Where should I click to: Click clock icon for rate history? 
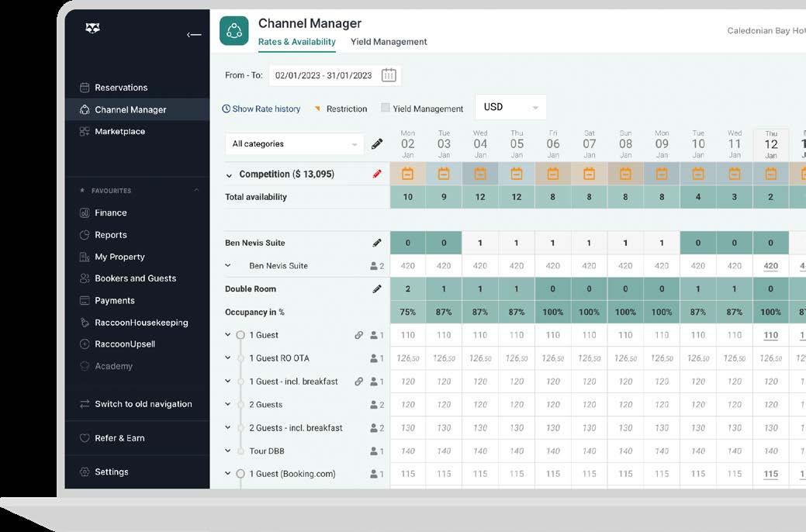click(x=227, y=109)
